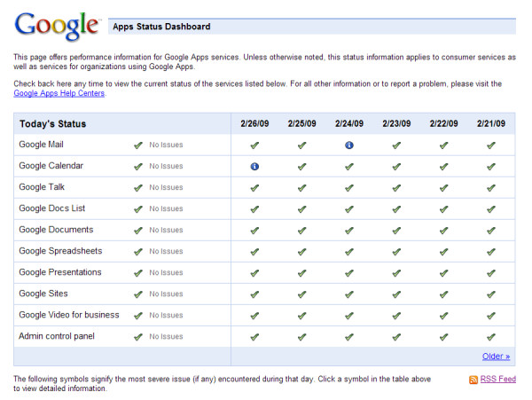Click the Admin control panel label
This screenshot has width=532, height=400.
pos(57,336)
